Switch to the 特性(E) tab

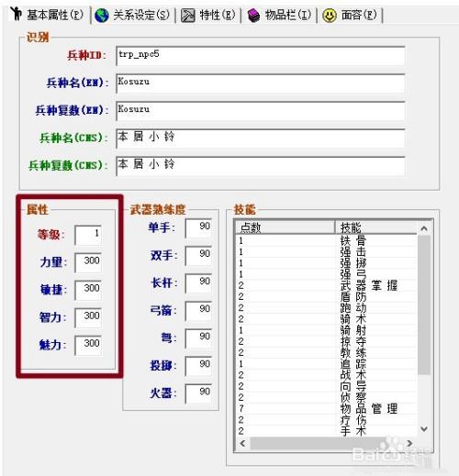[x=208, y=15]
